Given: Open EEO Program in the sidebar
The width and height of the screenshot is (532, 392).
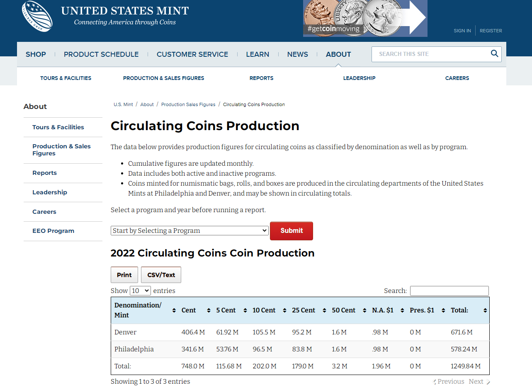Looking at the screenshot, I should coord(53,231).
